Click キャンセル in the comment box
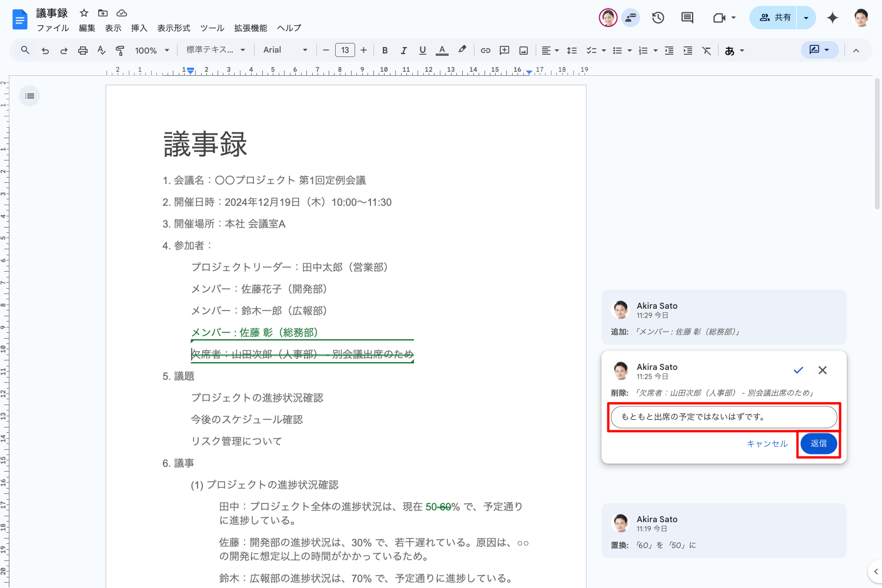882x588 pixels. coord(767,444)
